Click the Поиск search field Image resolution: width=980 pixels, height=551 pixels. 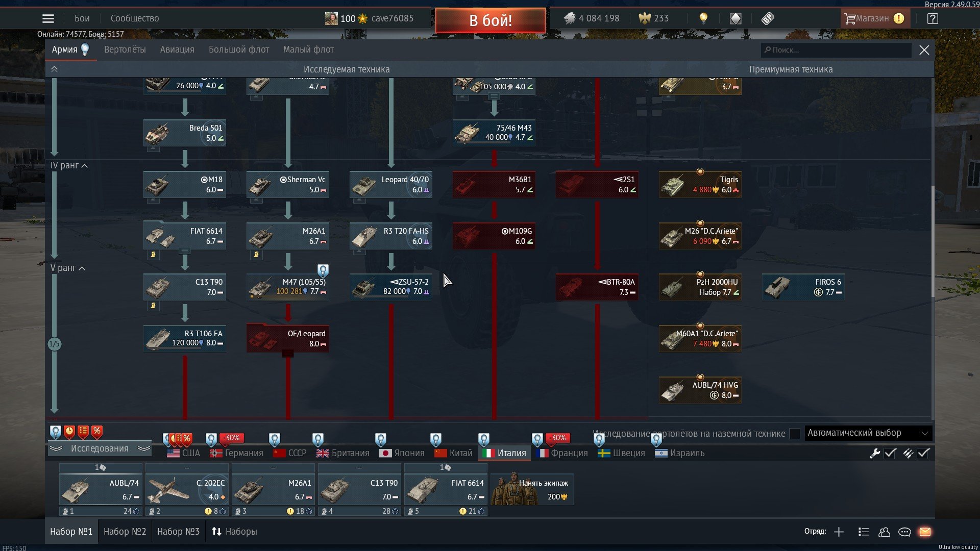point(837,50)
